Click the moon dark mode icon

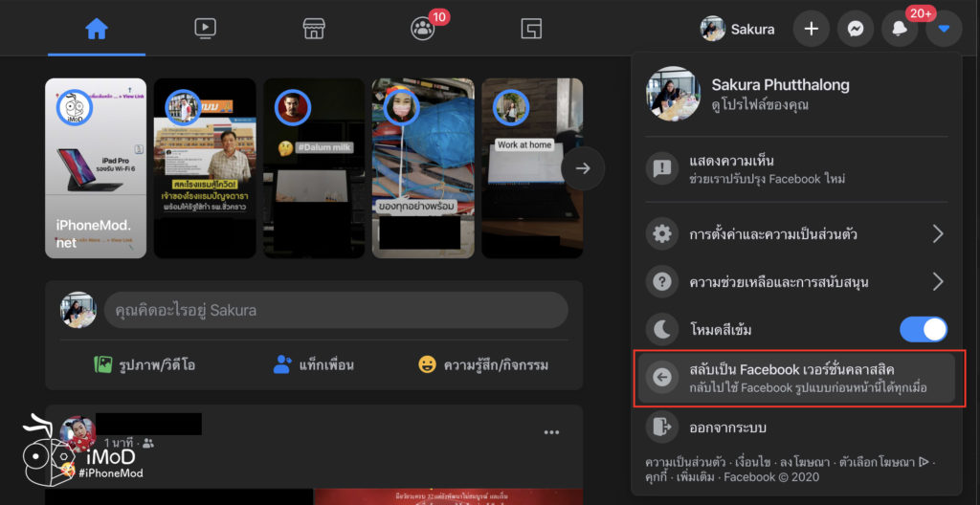click(x=661, y=329)
